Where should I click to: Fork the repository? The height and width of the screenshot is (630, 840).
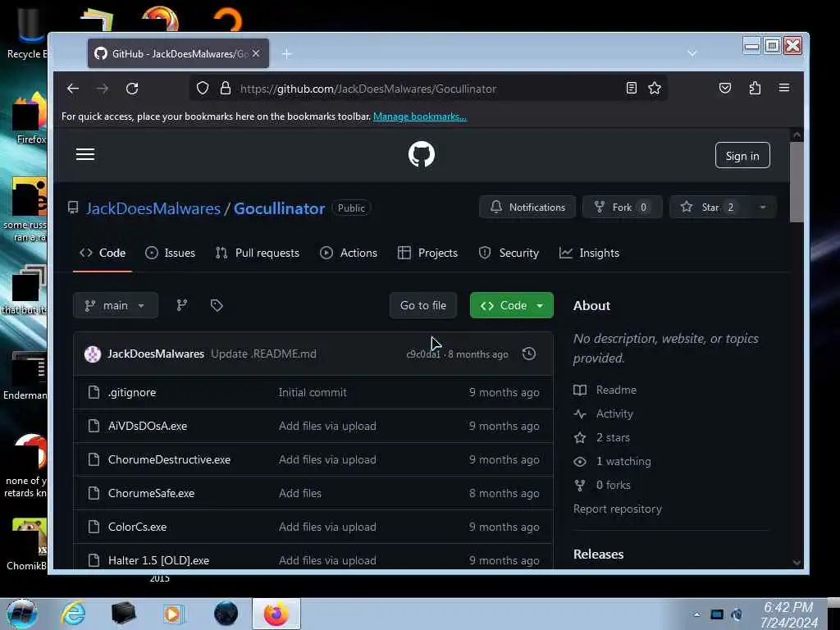(623, 208)
